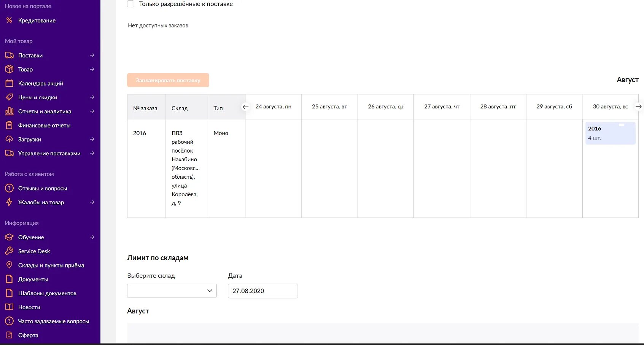Open Склады и пункты приёма menu item

[51, 265]
